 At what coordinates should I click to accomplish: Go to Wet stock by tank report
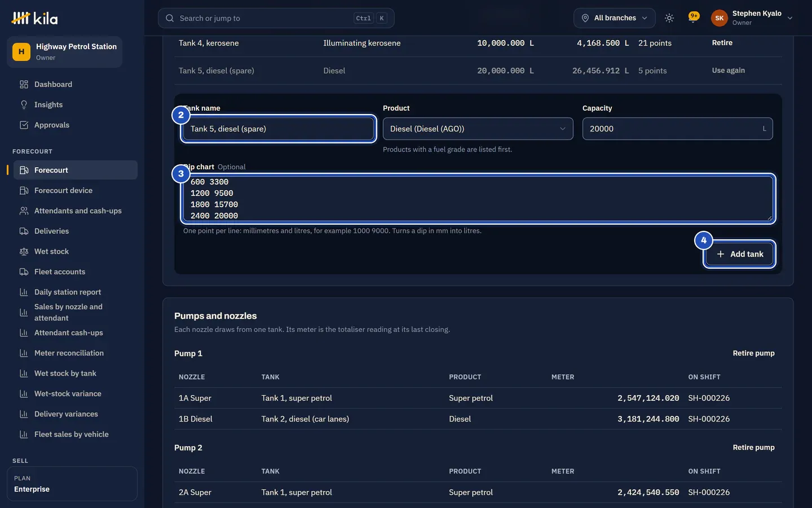(x=76, y=373)
